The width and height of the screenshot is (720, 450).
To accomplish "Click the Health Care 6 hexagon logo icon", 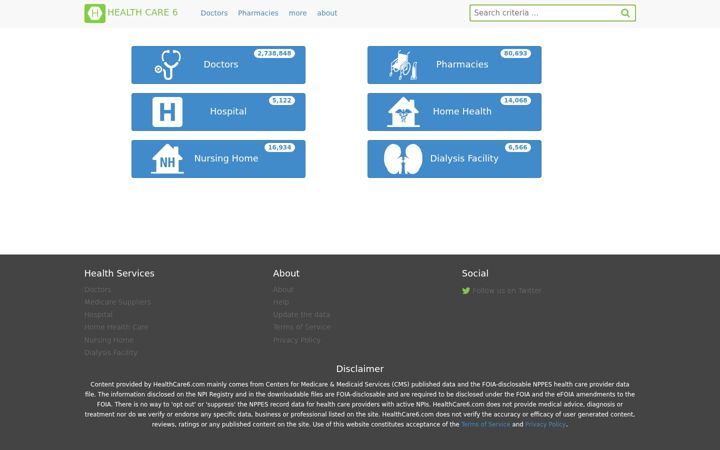I will 95,13.
